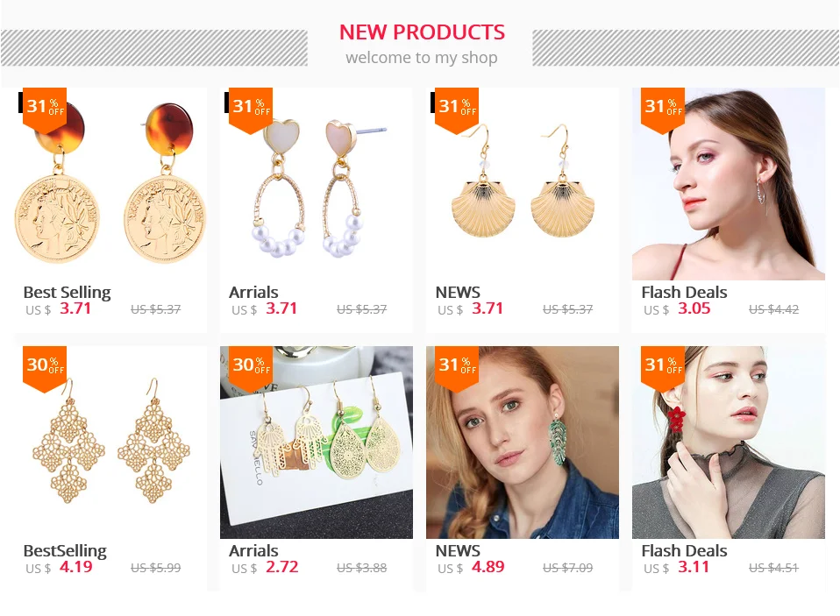Viewport: 840px width, 616px height.
Task: Open the Flash Deals link priced at 3.05
Action: [684, 292]
